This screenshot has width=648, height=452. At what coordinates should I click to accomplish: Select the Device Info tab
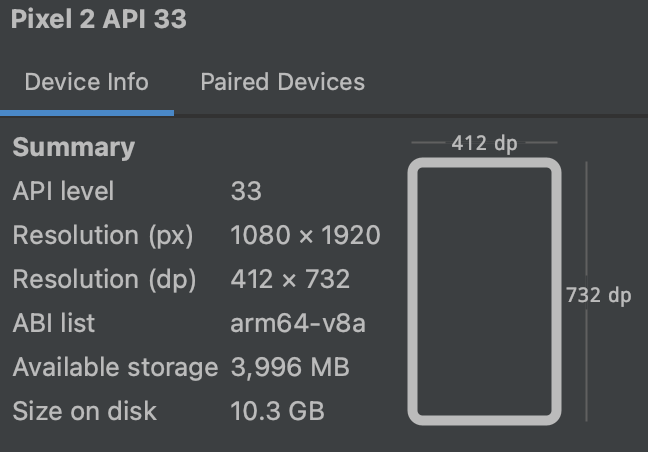86,81
